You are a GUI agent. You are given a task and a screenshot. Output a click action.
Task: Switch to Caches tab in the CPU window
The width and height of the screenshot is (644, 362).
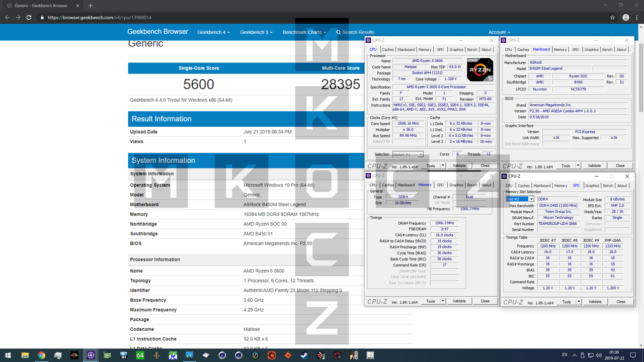point(388,49)
